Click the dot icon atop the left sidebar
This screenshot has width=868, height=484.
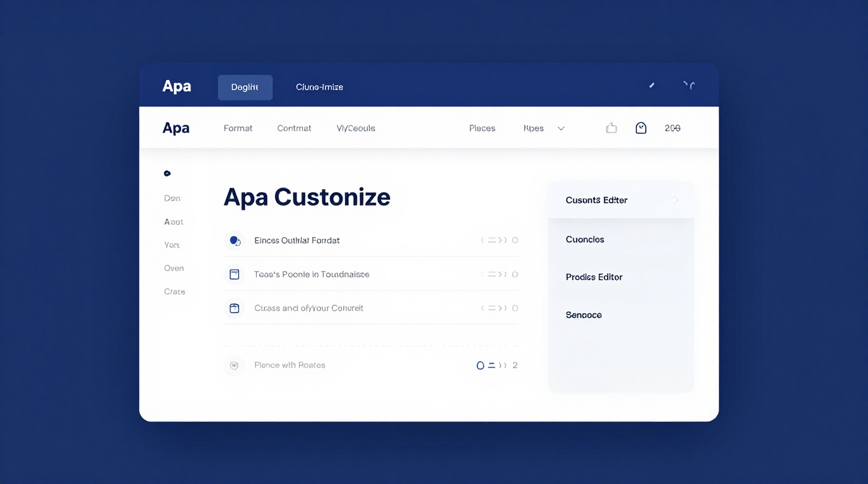[167, 173]
